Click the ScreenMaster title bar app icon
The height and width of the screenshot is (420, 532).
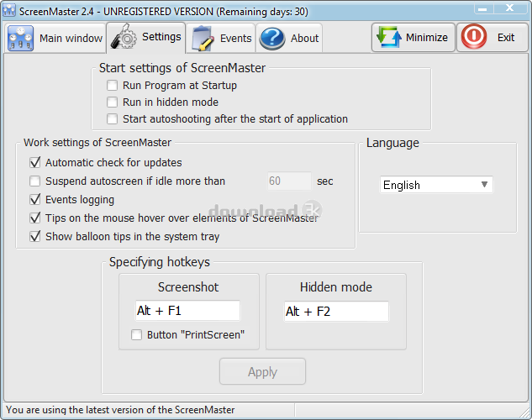coord(8,11)
